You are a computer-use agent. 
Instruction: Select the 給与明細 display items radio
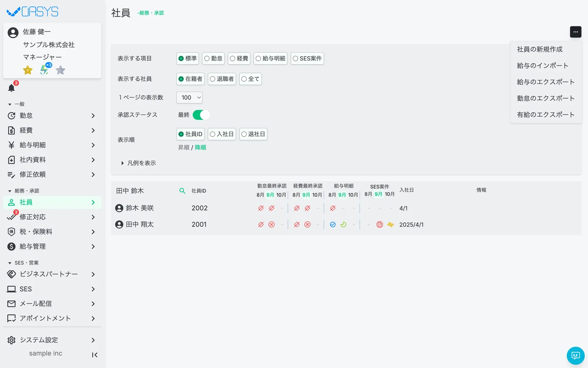pyautogui.click(x=270, y=58)
